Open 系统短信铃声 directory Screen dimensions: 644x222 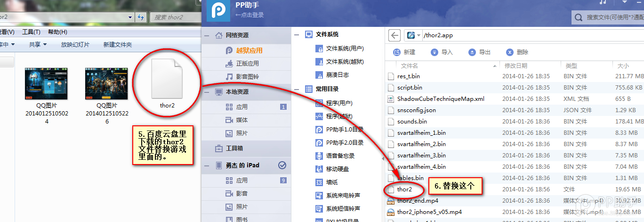(x=343, y=209)
